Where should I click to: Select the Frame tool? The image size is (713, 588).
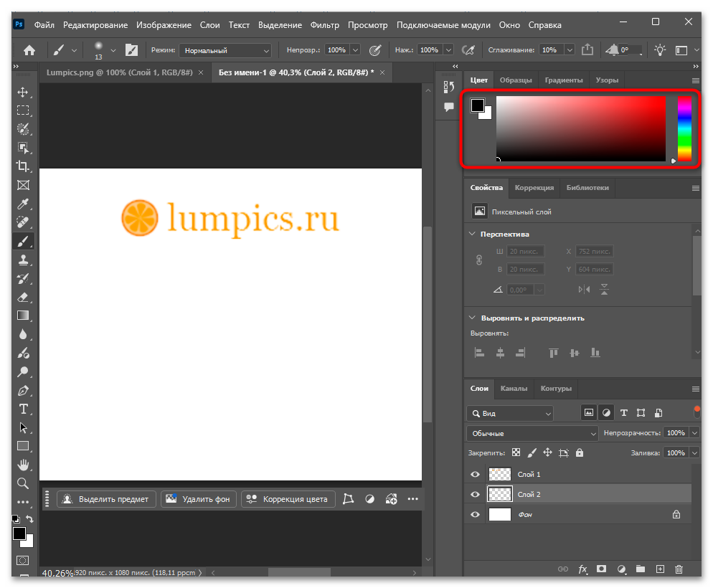click(x=23, y=185)
